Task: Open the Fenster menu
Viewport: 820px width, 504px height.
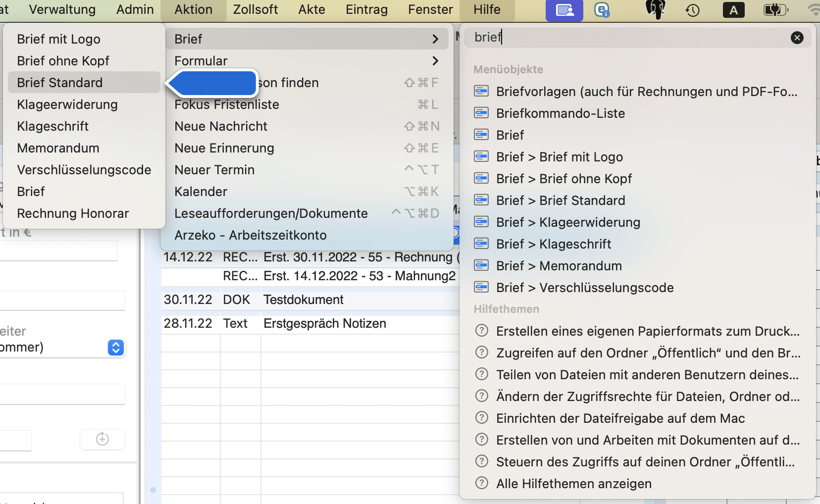Action: point(430,9)
